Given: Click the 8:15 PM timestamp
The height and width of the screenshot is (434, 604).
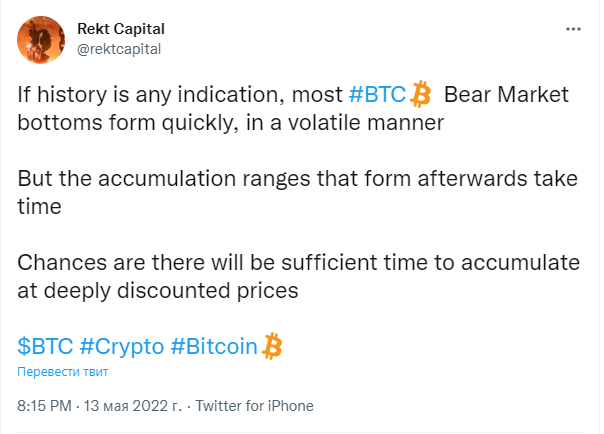Looking at the screenshot, I should [44, 406].
